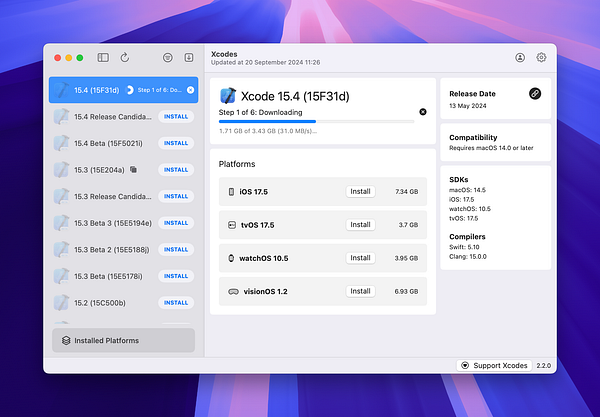Click the Release Date heading

click(x=472, y=94)
